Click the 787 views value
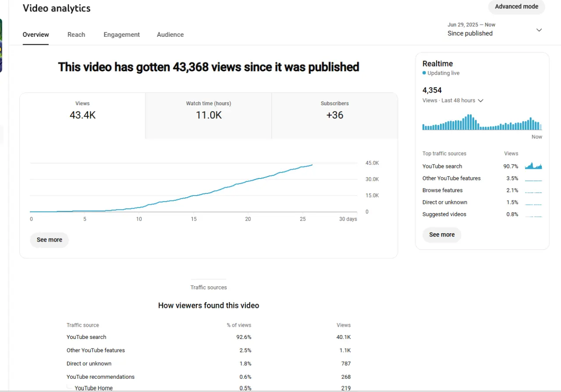561x392 pixels. click(346, 363)
